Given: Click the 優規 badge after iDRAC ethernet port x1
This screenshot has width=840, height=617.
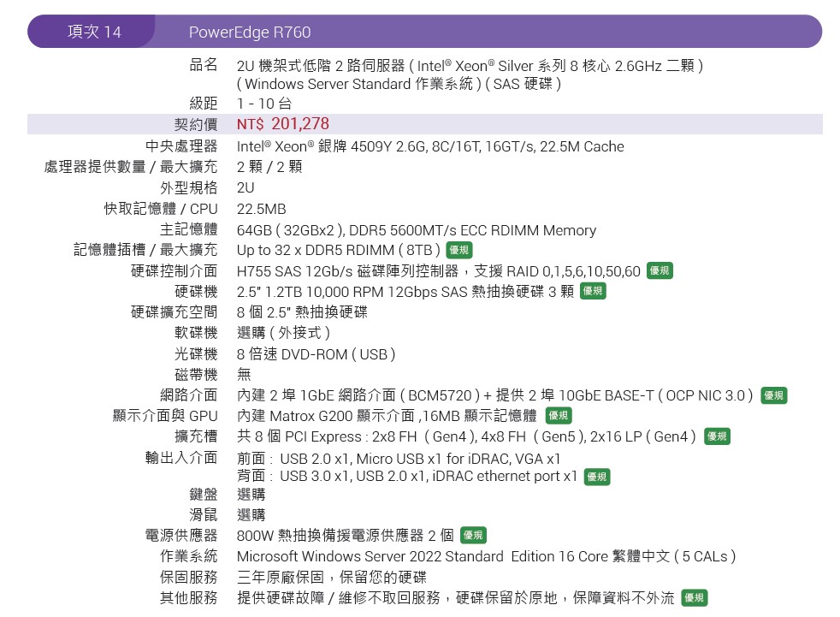Looking at the screenshot, I should (x=597, y=477).
